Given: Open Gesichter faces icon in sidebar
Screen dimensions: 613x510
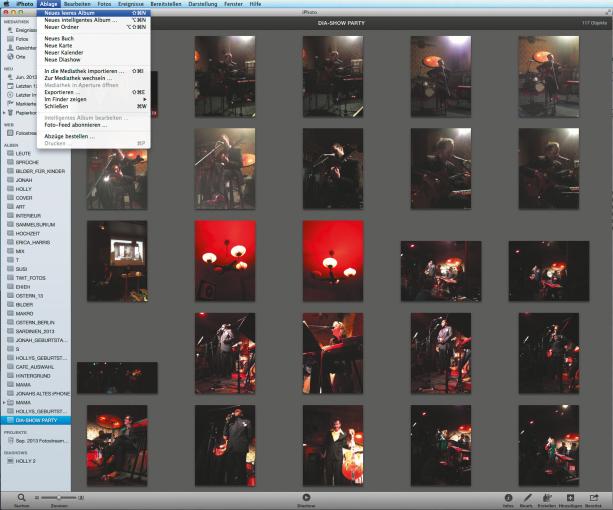Looking at the screenshot, I should [x=10, y=48].
